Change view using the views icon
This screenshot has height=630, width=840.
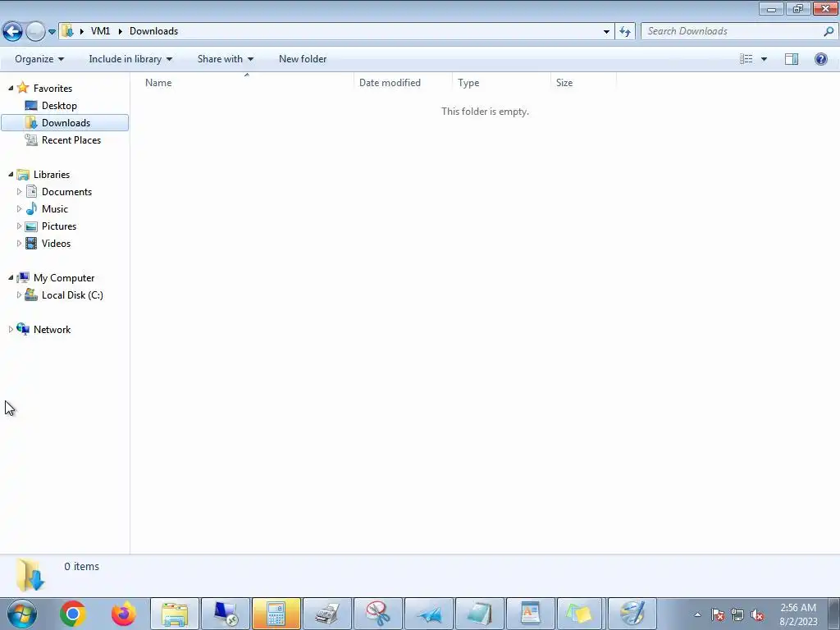[746, 59]
